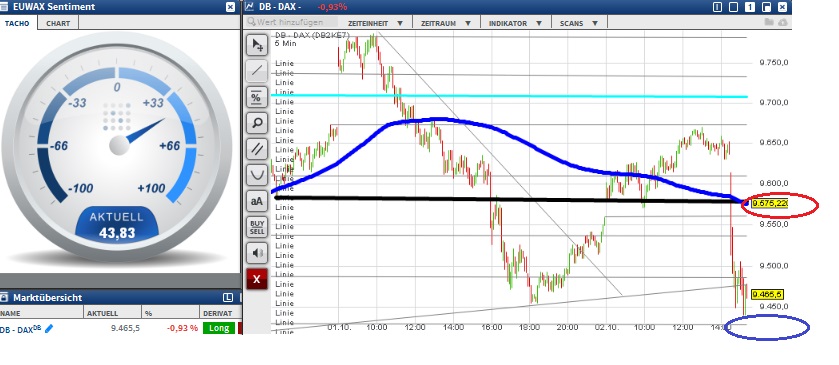Click the cyan horizontal line on chart

pos(508,96)
